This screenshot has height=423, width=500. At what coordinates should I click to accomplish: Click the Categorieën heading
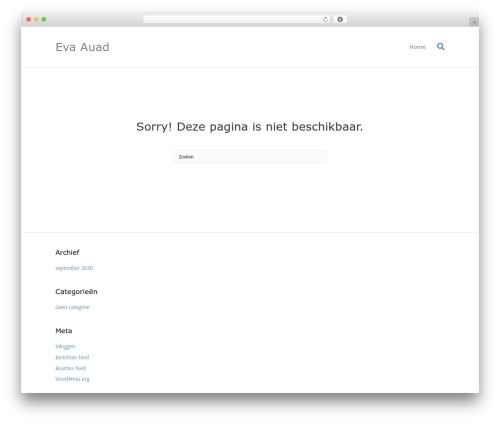[76, 292]
